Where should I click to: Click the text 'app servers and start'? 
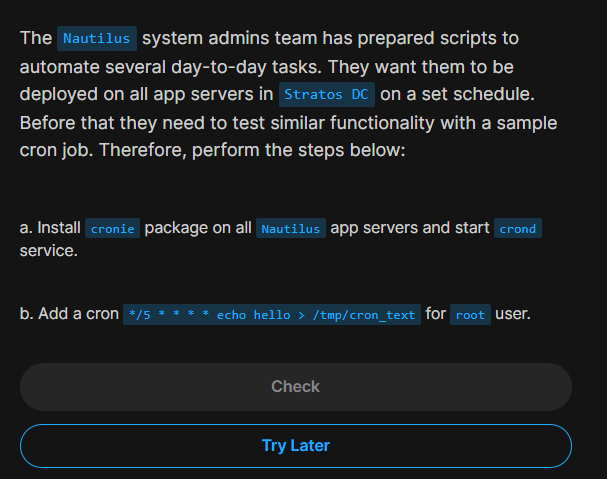pos(410,228)
